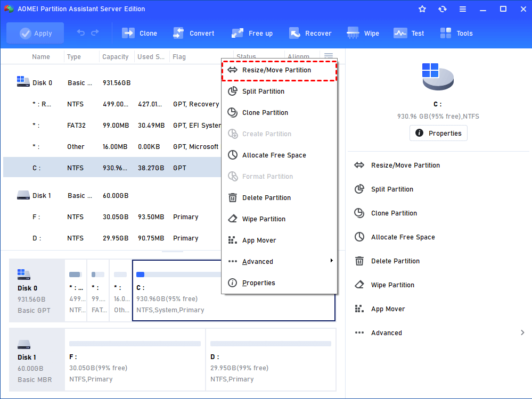Open the Tools toolbar menu
The height and width of the screenshot is (399, 532).
pos(456,33)
